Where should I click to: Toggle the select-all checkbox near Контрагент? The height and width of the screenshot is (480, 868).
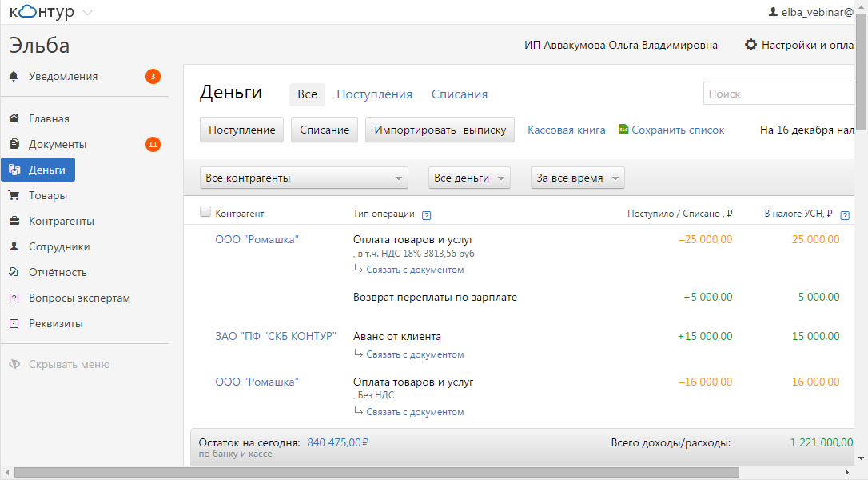coord(205,211)
